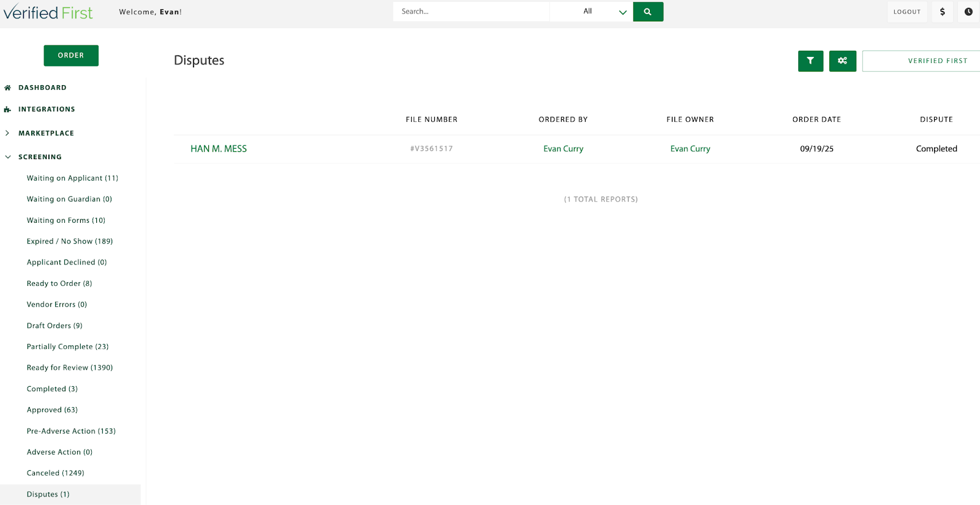Screen dimensions: 980x505
Task: Open Ready for Review (1390) list
Action: pos(70,368)
